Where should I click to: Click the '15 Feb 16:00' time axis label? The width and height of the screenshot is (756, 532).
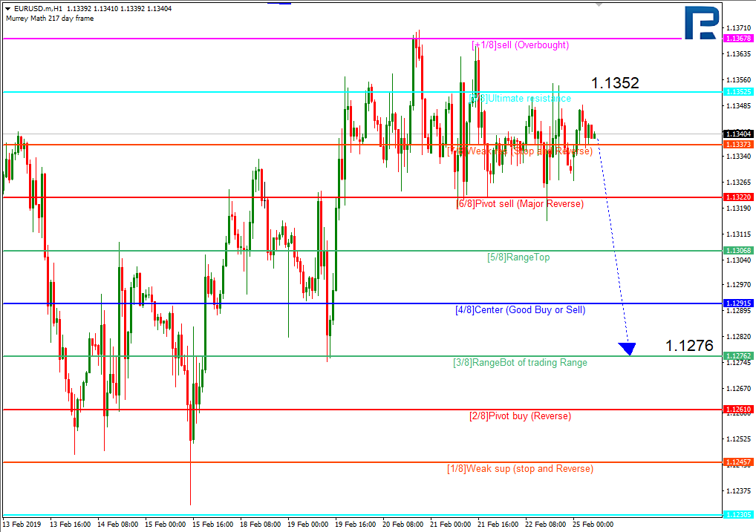[212, 525]
